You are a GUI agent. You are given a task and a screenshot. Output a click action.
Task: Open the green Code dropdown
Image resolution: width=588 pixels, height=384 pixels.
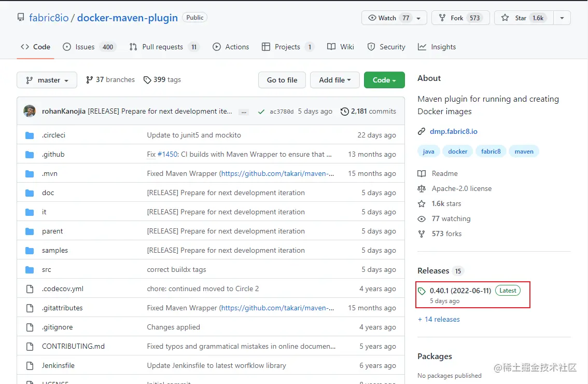point(384,80)
